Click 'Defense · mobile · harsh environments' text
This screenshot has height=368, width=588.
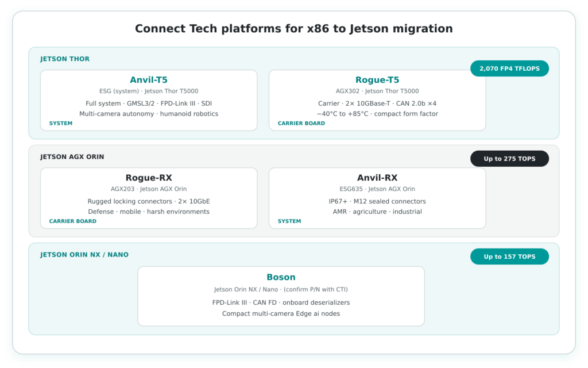click(x=149, y=212)
